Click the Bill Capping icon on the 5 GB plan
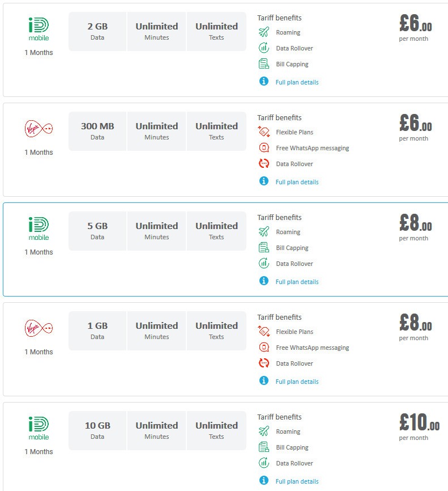This screenshot has height=491, width=448. coord(264,248)
